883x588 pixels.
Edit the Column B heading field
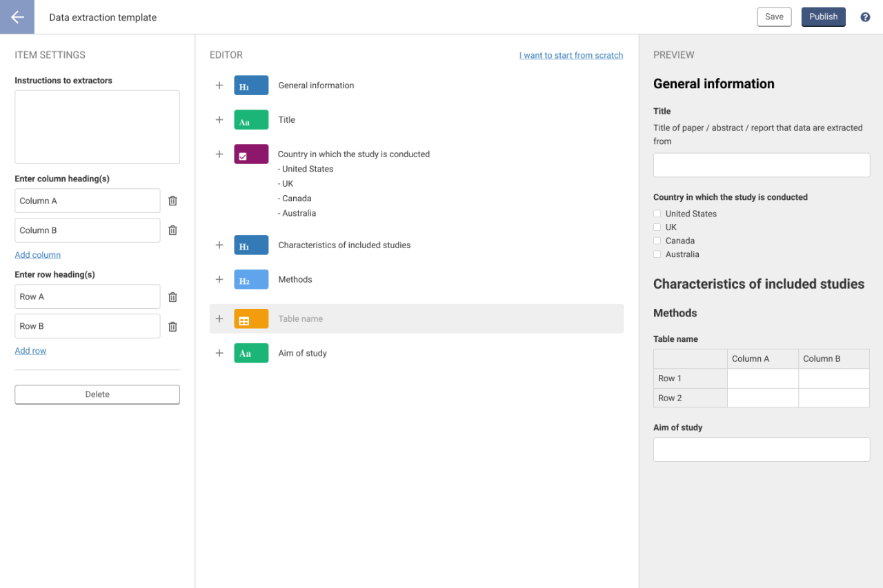coord(88,230)
